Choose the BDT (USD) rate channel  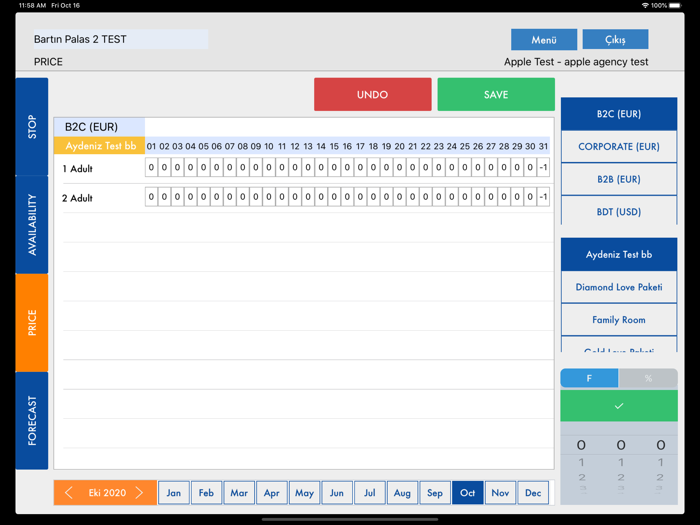point(619,211)
